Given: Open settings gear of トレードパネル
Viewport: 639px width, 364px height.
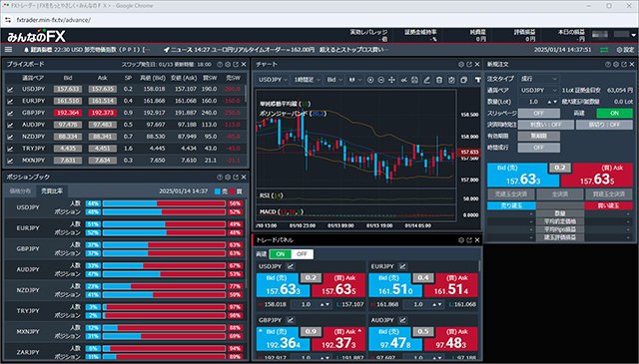Looking at the screenshot, I should tap(461, 240).
